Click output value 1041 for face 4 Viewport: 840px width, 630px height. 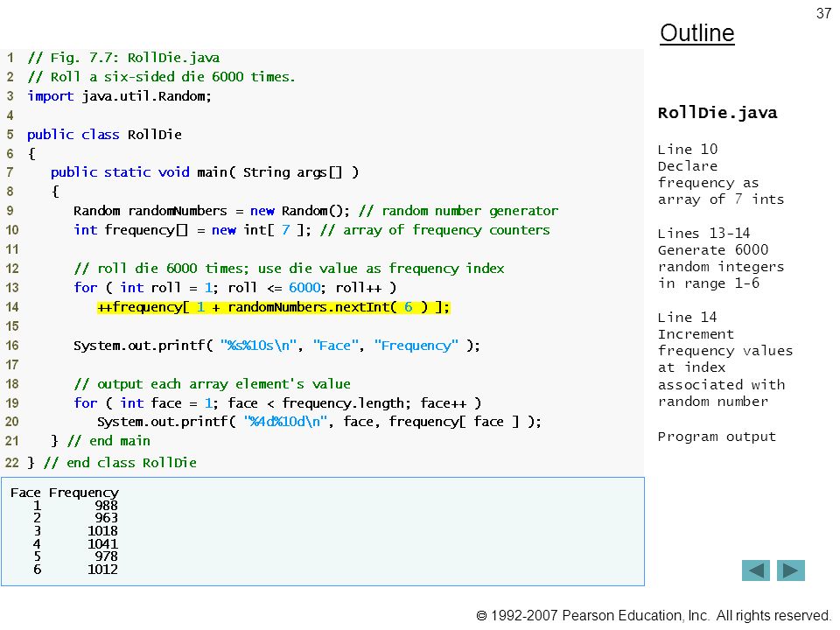point(103,543)
